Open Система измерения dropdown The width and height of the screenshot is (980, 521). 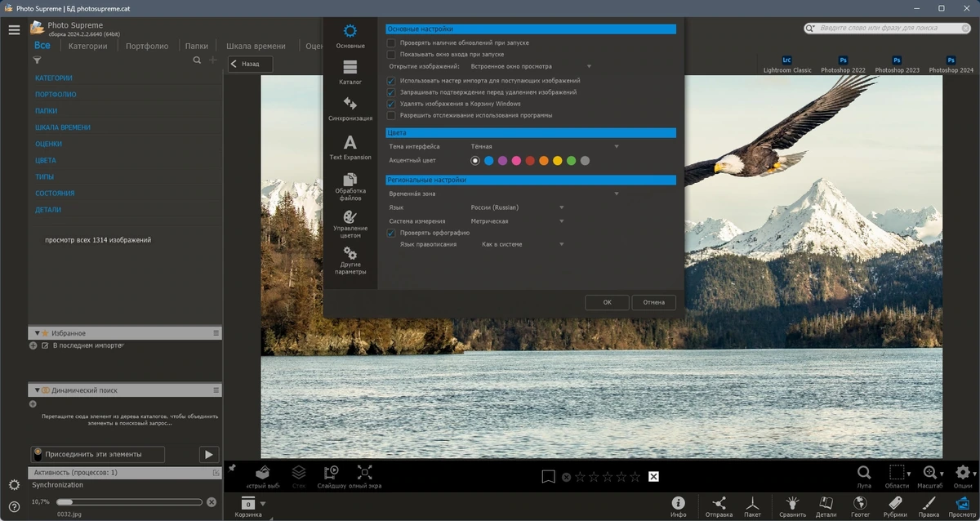517,221
